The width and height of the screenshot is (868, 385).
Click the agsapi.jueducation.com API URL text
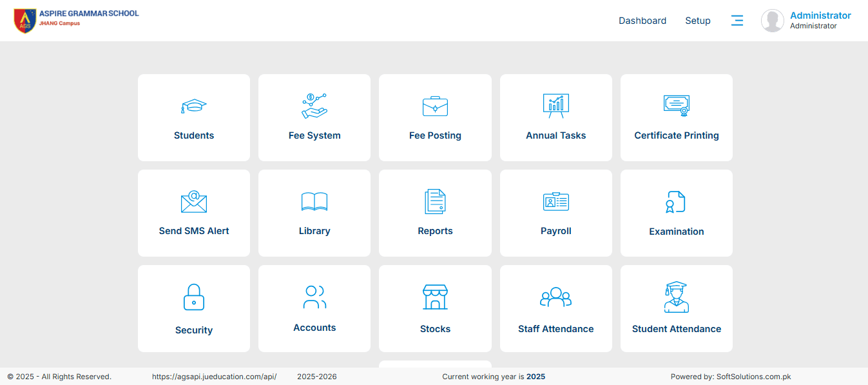[x=215, y=377]
